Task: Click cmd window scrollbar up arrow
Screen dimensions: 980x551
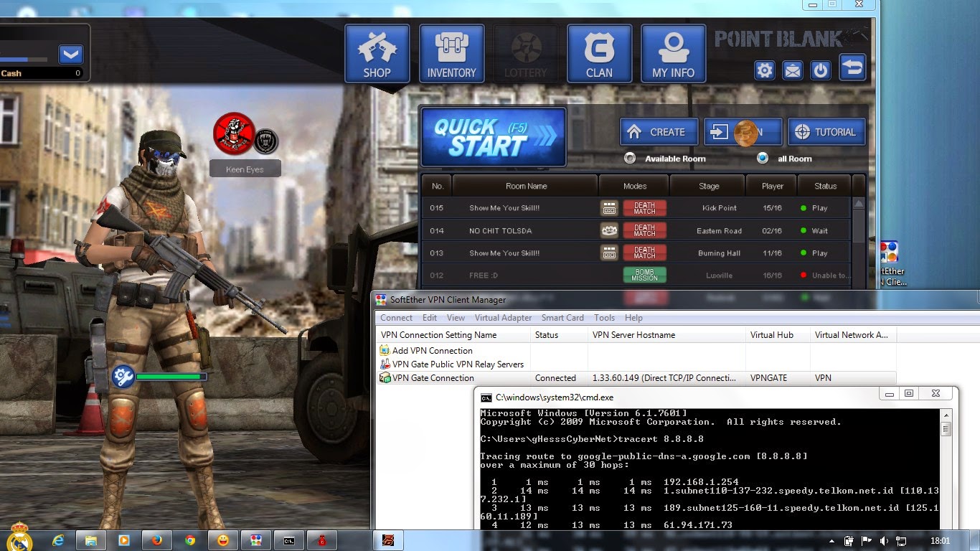Action: point(946,415)
